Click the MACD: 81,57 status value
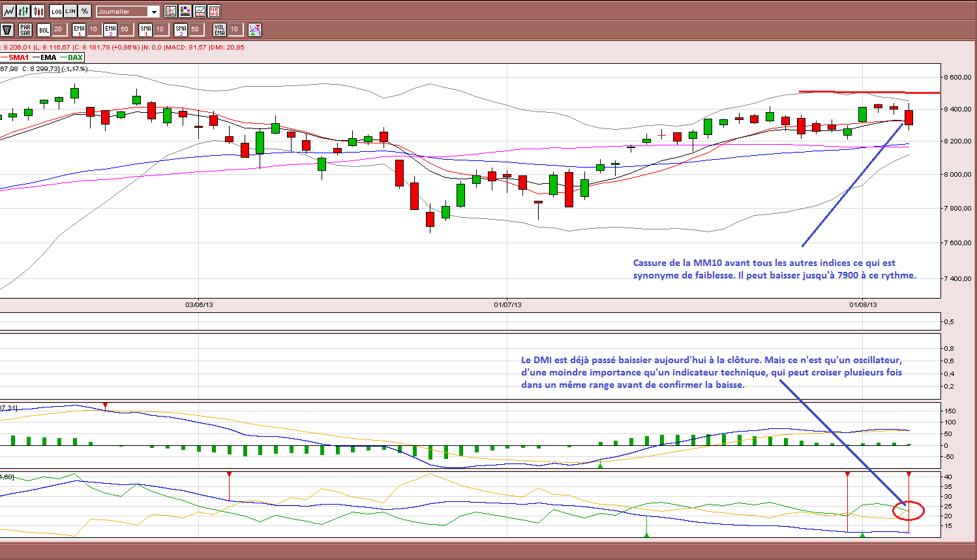The image size is (977, 560). click(186, 47)
